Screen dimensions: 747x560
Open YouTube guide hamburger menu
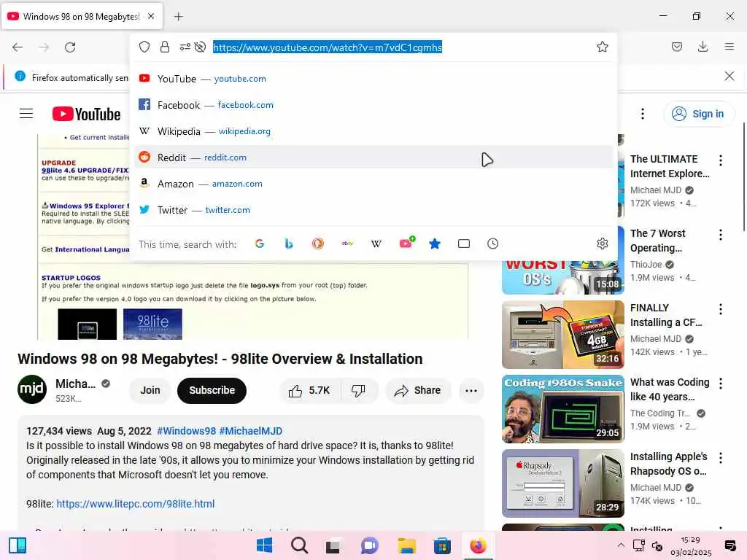pos(26,113)
